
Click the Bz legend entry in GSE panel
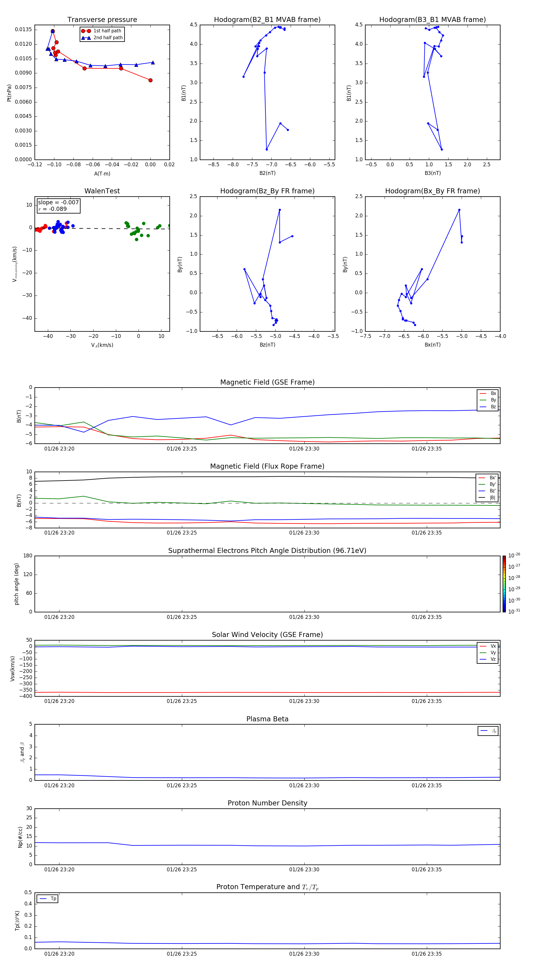[x=488, y=407]
